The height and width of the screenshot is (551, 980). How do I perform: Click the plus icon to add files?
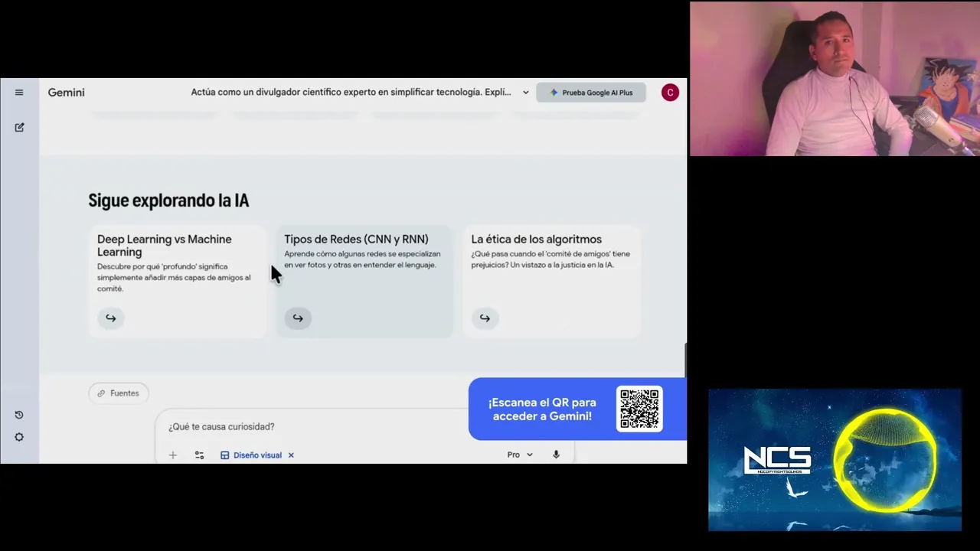coord(173,455)
